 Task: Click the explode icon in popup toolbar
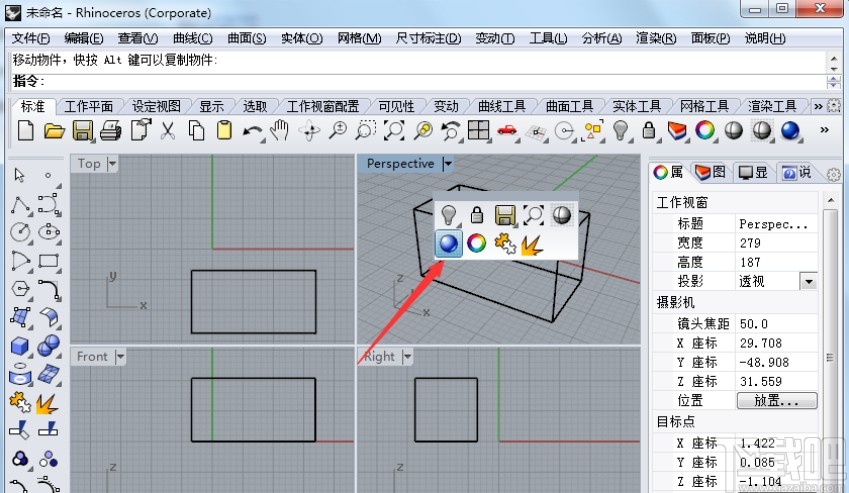[532, 245]
